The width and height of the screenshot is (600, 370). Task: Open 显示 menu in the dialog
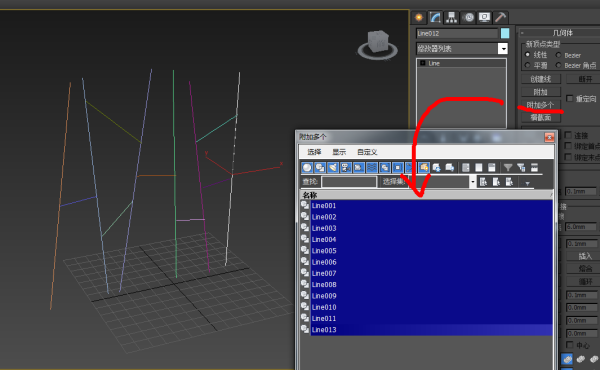(x=339, y=152)
